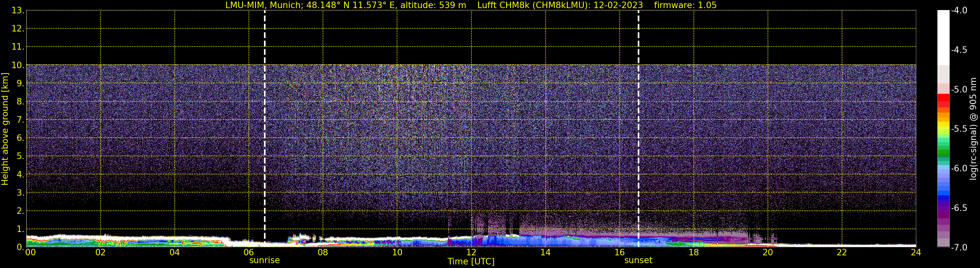Click the "Time [UTC]" axis title
Viewport: 980px width, 268px height.
(x=471, y=262)
